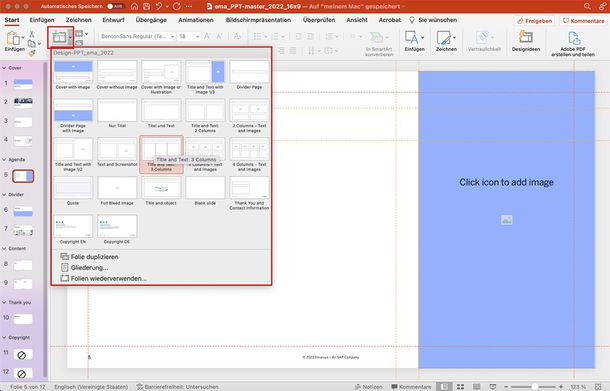Image resolution: width=610 pixels, height=391 pixels.
Task: Click the Freigeben button
Action: 535,21
